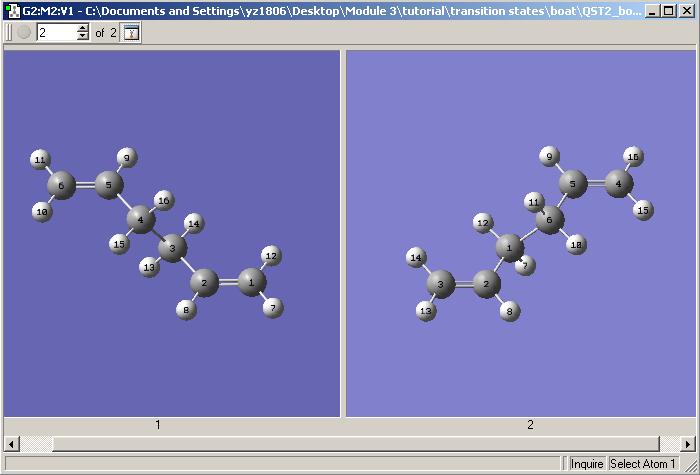Screen dimensions: 700x475
Task: Increase the model number with up arrow
Action: tap(83, 28)
